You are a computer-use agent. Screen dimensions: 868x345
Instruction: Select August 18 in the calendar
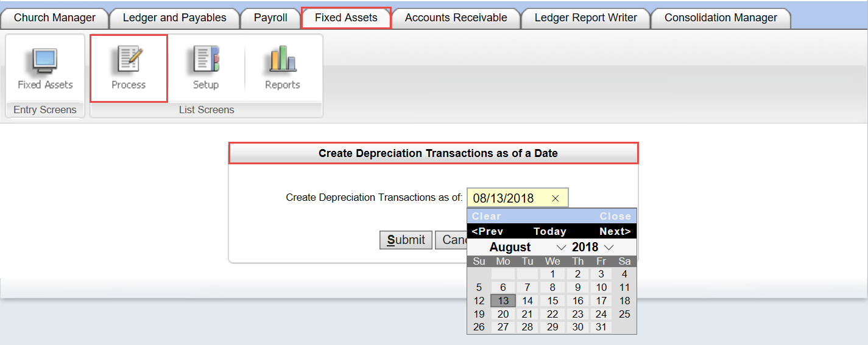[624, 301]
